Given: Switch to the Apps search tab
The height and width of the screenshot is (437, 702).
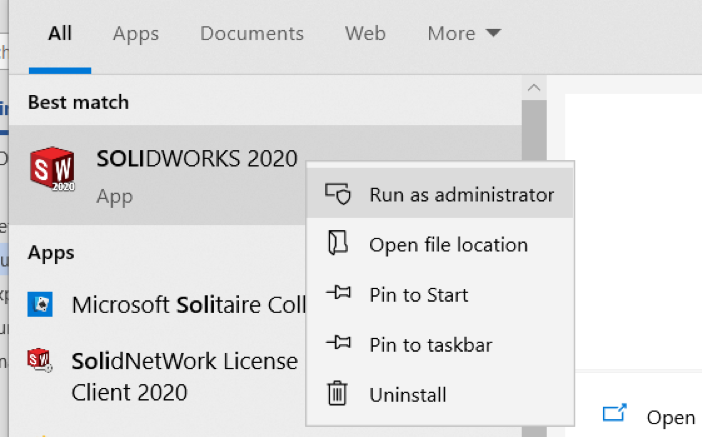Looking at the screenshot, I should 136,34.
